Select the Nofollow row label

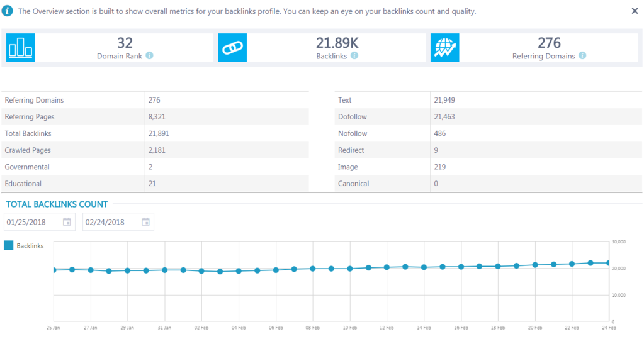[353, 133]
